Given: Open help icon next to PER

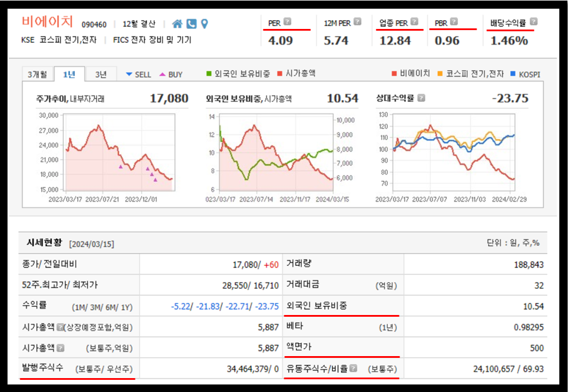Looking at the screenshot, I should click(287, 21).
